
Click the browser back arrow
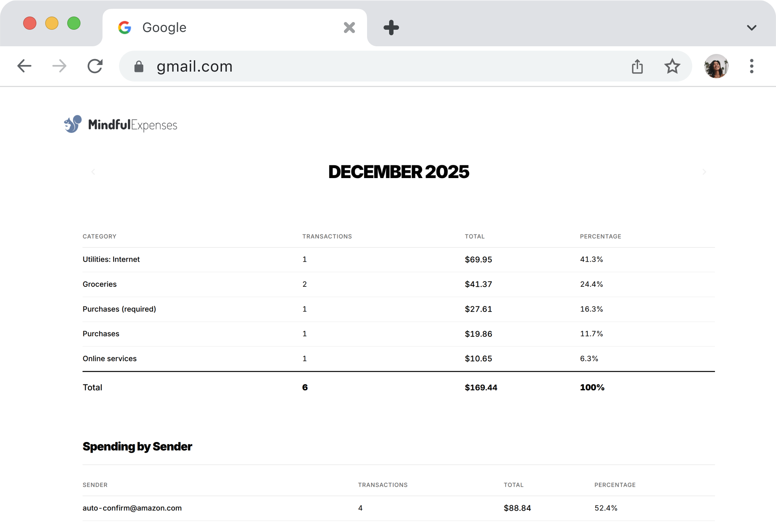pos(24,66)
